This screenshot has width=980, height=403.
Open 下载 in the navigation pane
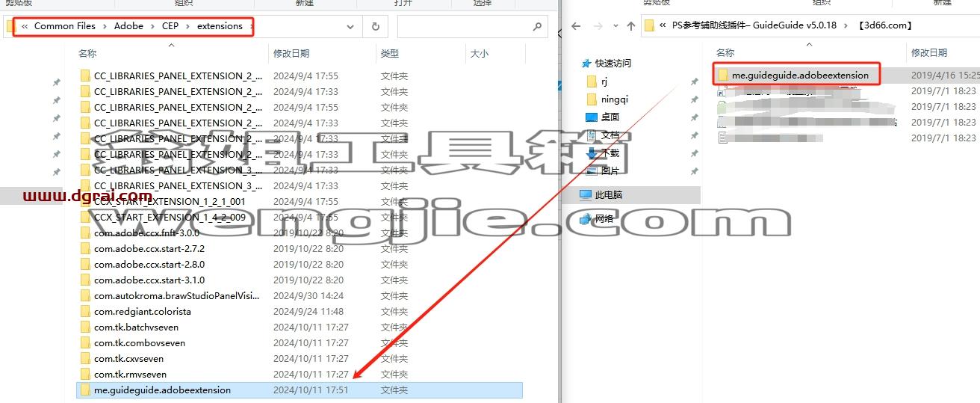point(610,153)
